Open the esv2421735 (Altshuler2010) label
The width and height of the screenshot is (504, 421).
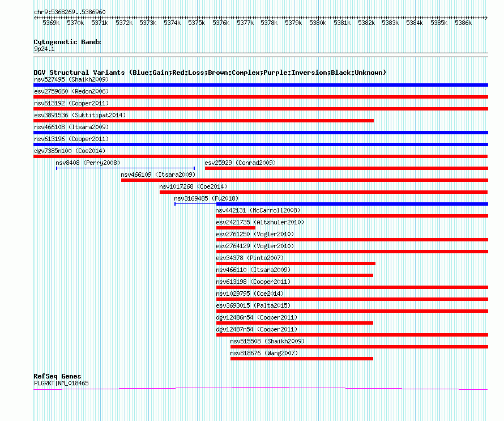(x=260, y=222)
